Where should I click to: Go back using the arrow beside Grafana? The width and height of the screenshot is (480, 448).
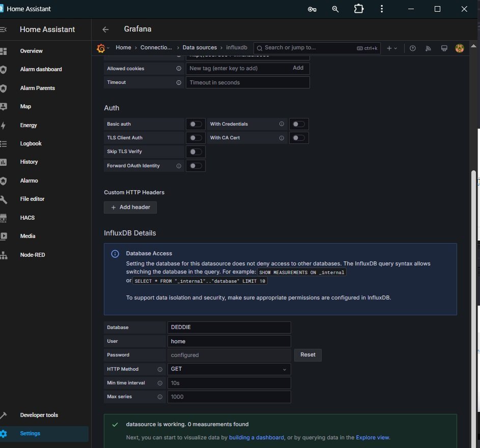click(105, 29)
